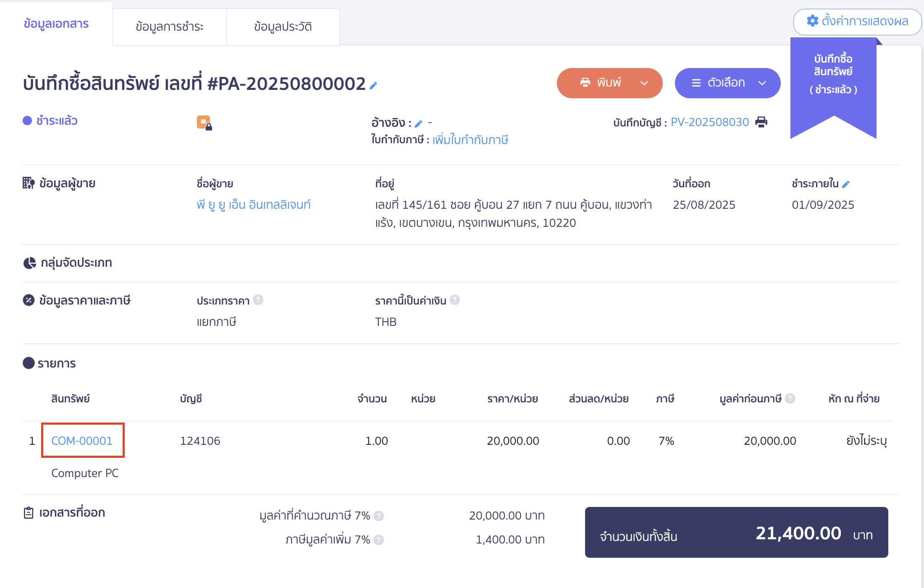
Task: Click the total amount 21,400.00
Action: (798, 533)
